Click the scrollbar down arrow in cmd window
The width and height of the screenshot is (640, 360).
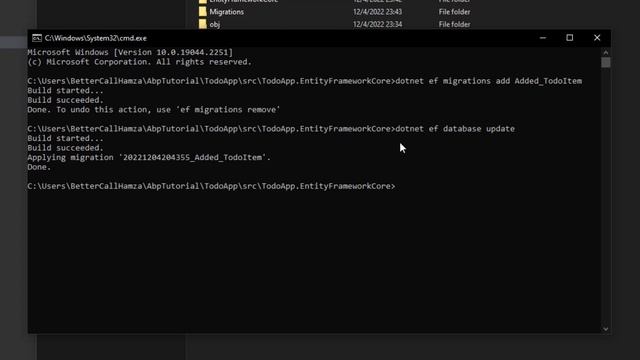(x=606, y=329)
